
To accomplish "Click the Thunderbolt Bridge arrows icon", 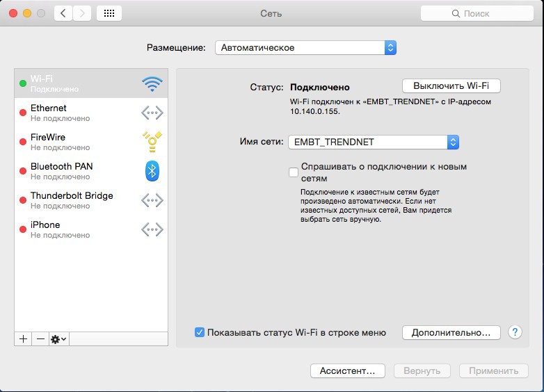I will tap(152, 200).
